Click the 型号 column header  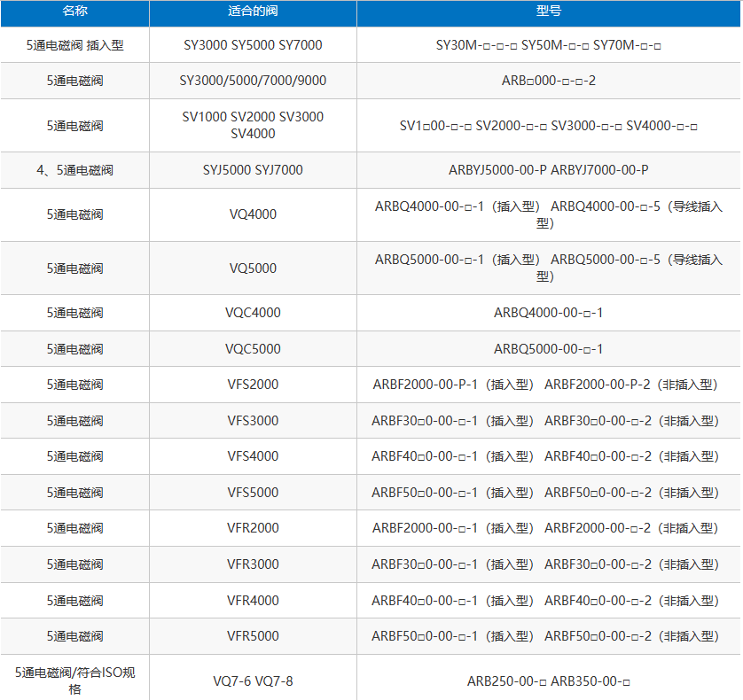(548, 12)
